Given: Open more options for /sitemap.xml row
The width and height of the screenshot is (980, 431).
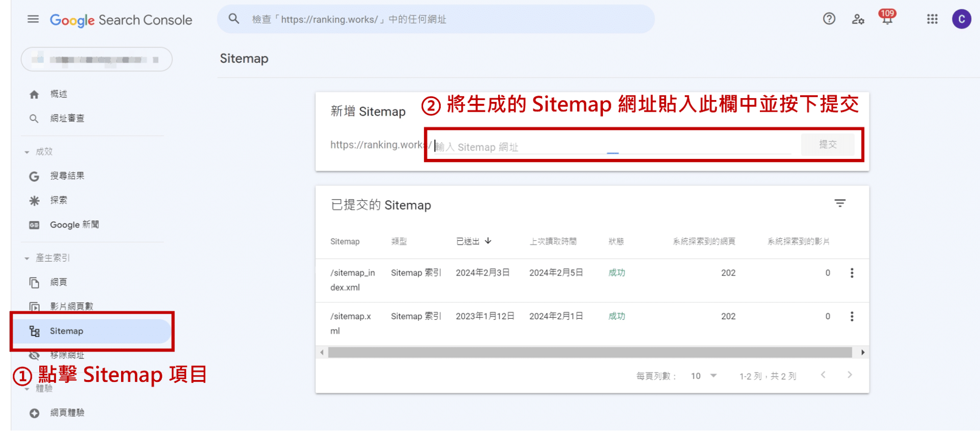Looking at the screenshot, I should pos(852,317).
